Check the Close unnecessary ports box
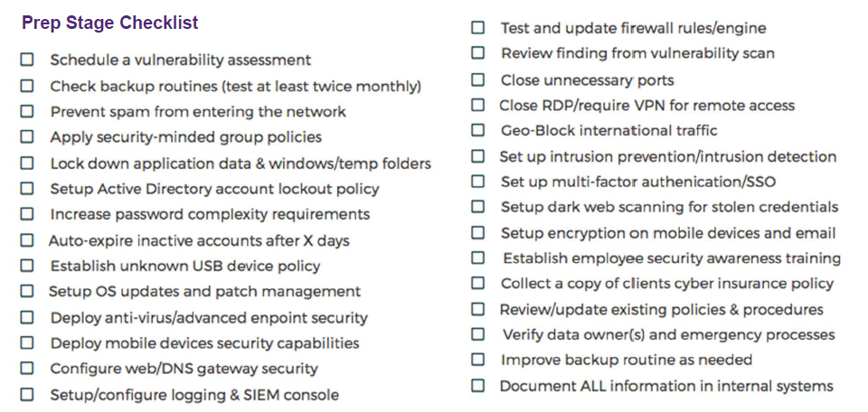Viewport: 868px width, 412px height. click(477, 80)
